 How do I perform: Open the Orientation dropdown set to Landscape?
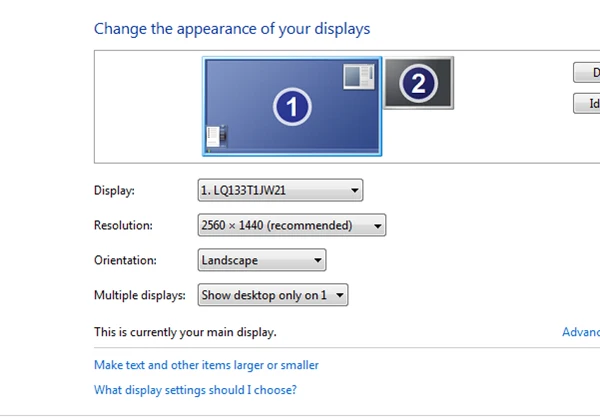coord(262,260)
